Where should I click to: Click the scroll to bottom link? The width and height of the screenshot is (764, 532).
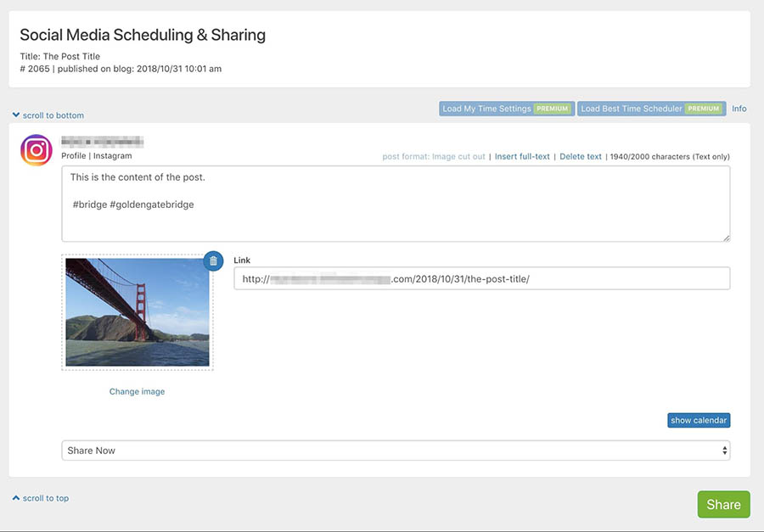tap(53, 115)
